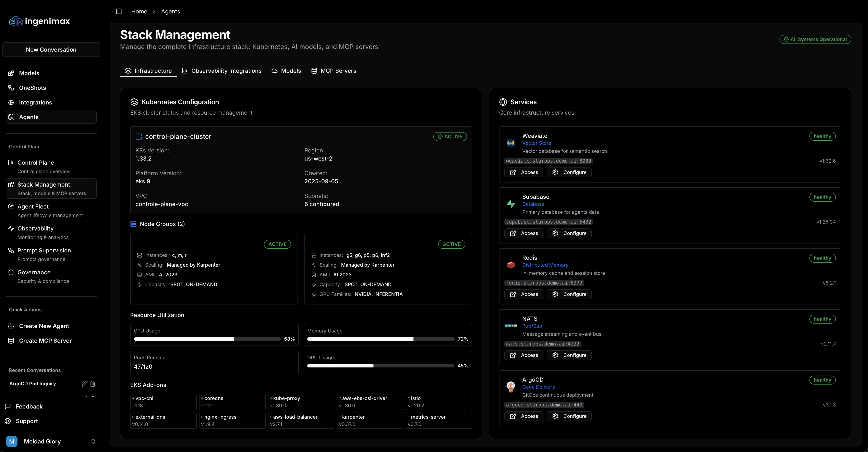
Task: Click the All Systems Operational badge
Action: point(816,39)
